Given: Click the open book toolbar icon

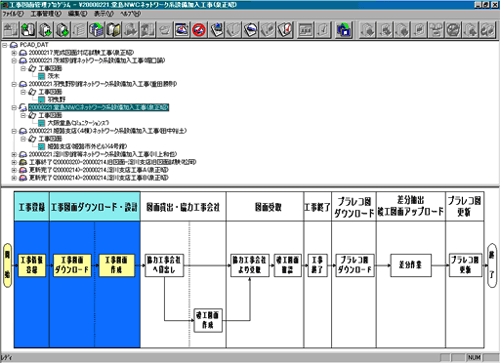Looking at the screenshot, I should [113, 30].
